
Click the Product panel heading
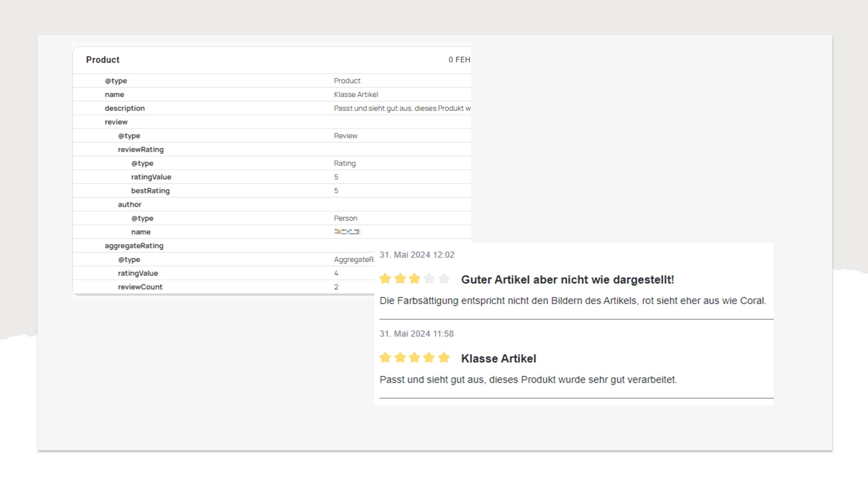click(103, 60)
